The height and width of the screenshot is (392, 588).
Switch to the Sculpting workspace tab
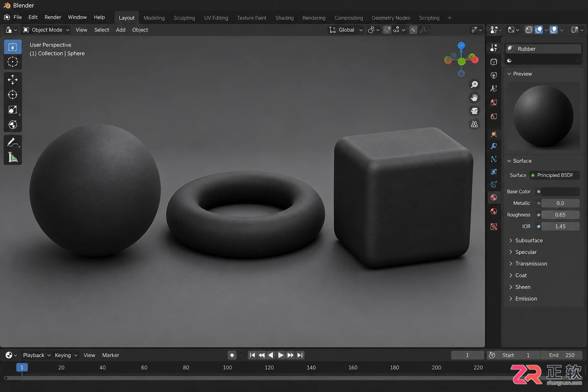pyautogui.click(x=184, y=18)
